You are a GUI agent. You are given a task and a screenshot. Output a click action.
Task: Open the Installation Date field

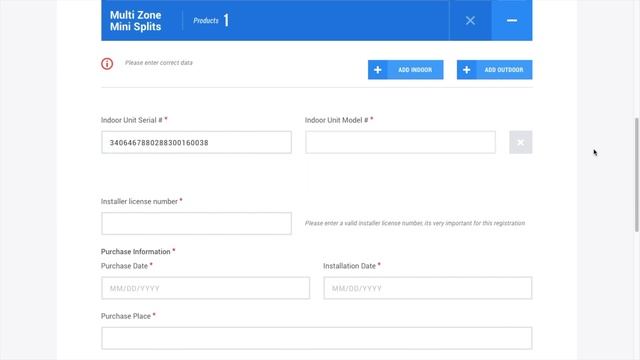tap(428, 288)
